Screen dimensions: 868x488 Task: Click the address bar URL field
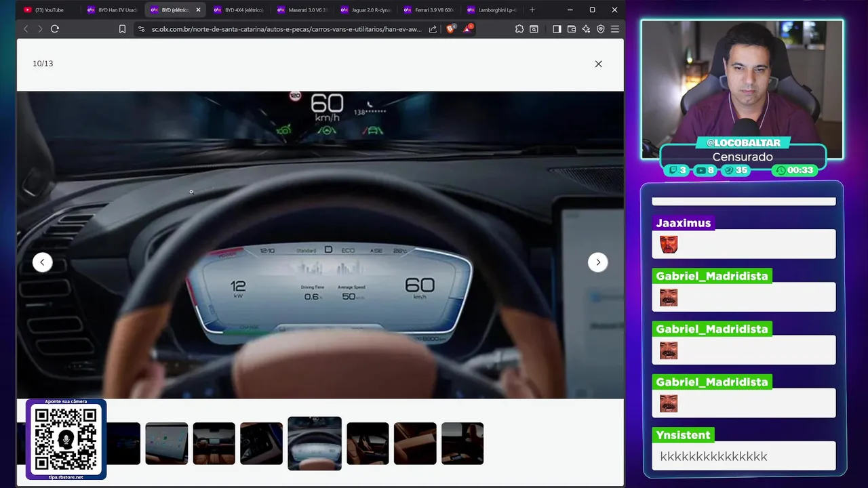(x=287, y=29)
